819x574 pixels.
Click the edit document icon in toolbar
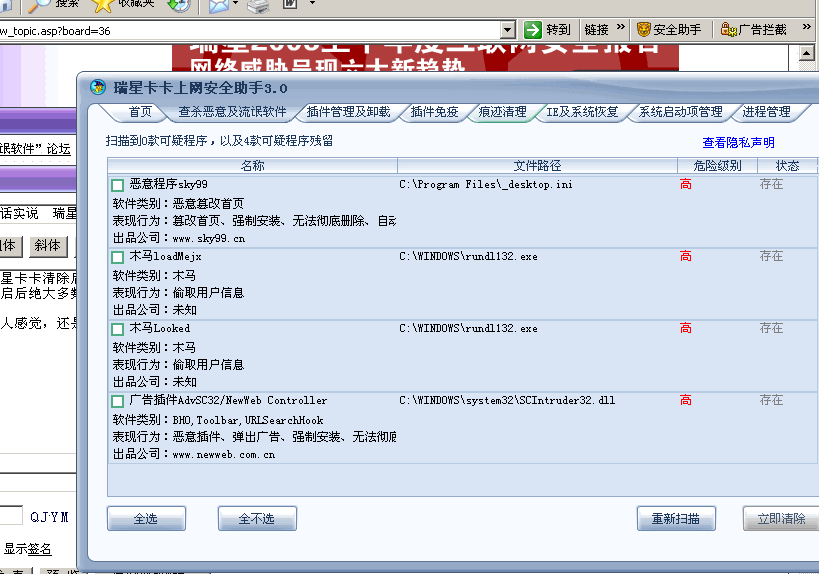290,4
